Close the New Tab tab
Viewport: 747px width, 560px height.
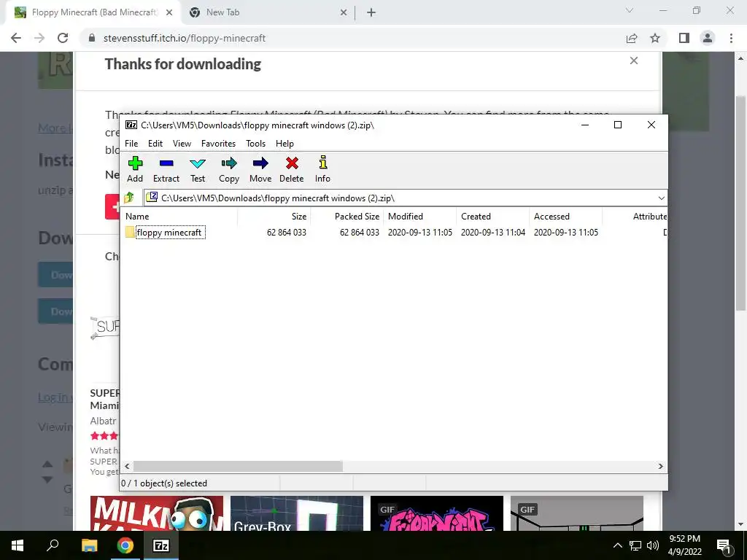click(x=344, y=12)
